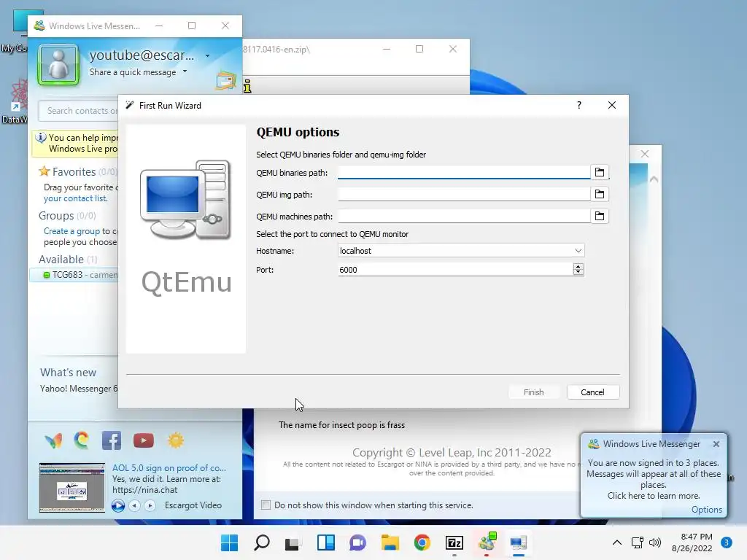Play the Escargot Video
Viewport: 747px width, 560px height.
point(117,505)
